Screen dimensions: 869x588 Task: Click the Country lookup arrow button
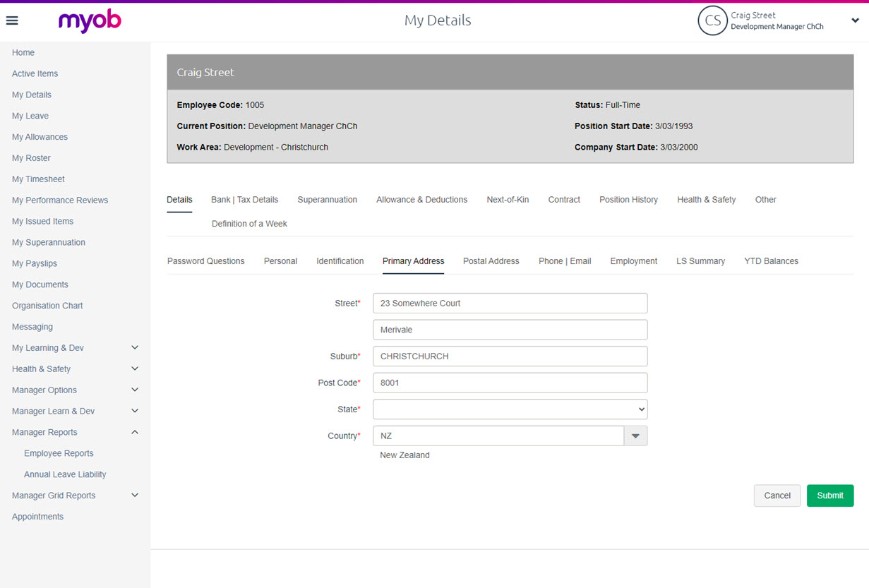point(635,436)
